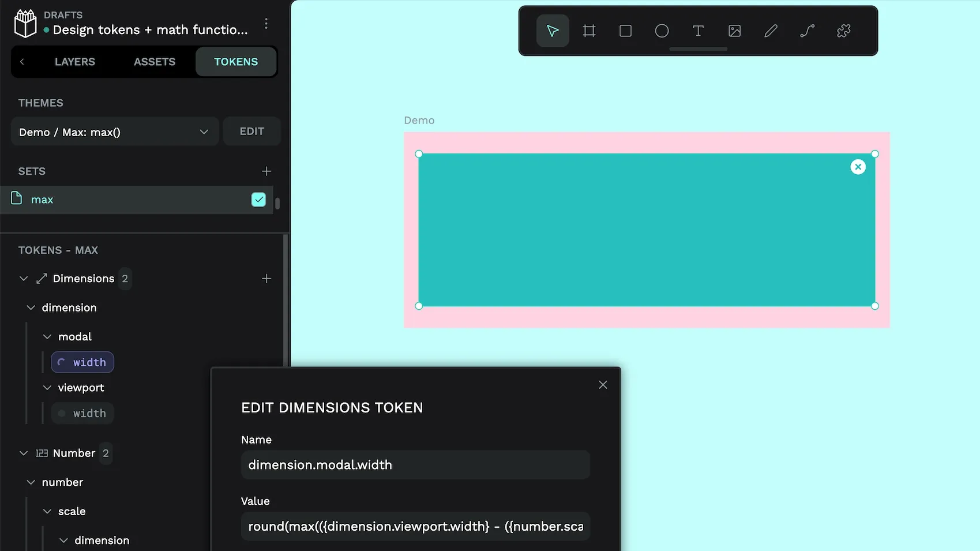Click the pink Demo board background
Screen dimensions: 980x551
click(x=647, y=317)
